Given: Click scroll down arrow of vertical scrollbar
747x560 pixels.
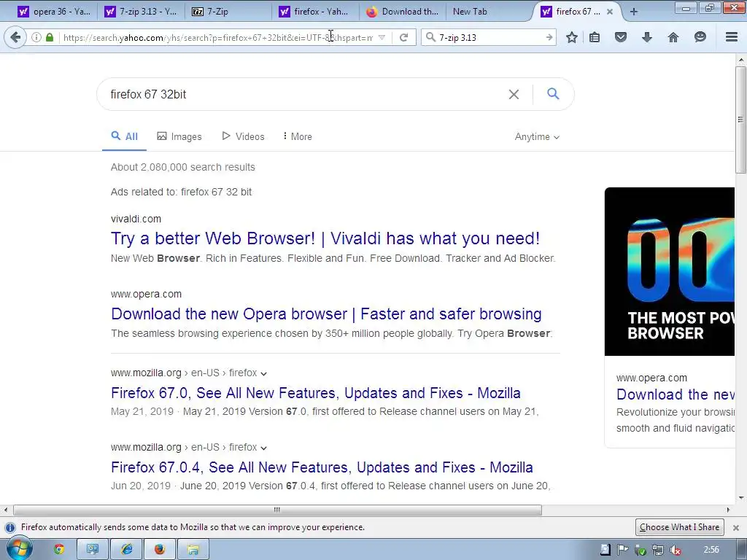Looking at the screenshot, I should coord(740,498).
